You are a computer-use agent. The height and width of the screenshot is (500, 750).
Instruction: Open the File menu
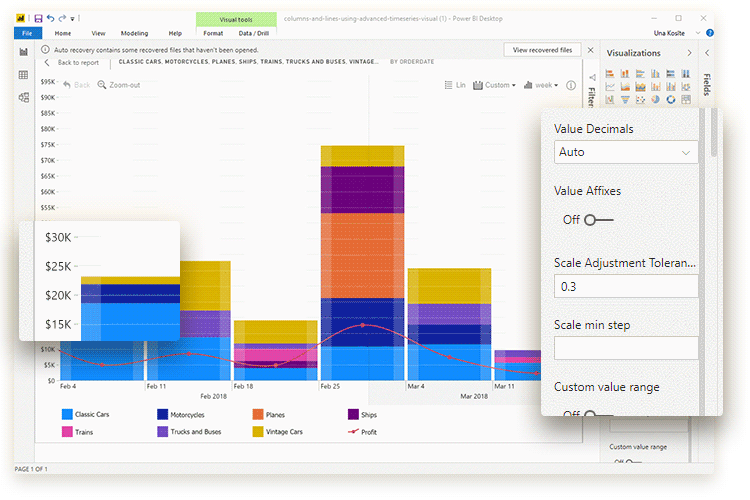click(x=28, y=33)
